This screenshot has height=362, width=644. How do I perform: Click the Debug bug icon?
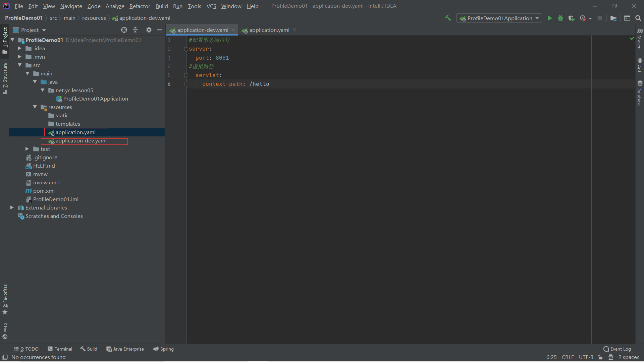(x=560, y=18)
